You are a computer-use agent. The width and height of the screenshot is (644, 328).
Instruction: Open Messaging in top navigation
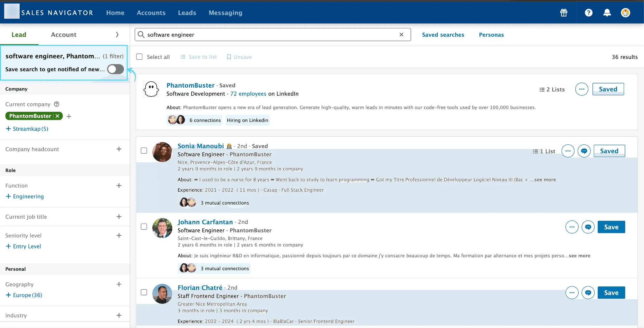tap(225, 13)
